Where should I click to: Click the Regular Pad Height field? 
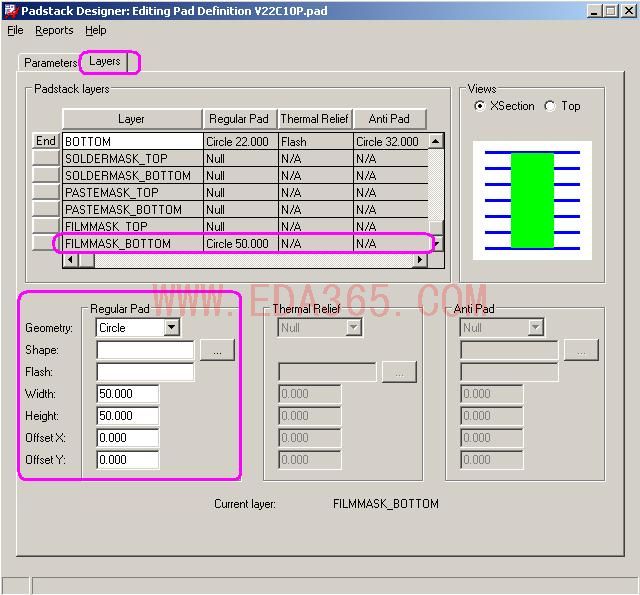click(128, 416)
